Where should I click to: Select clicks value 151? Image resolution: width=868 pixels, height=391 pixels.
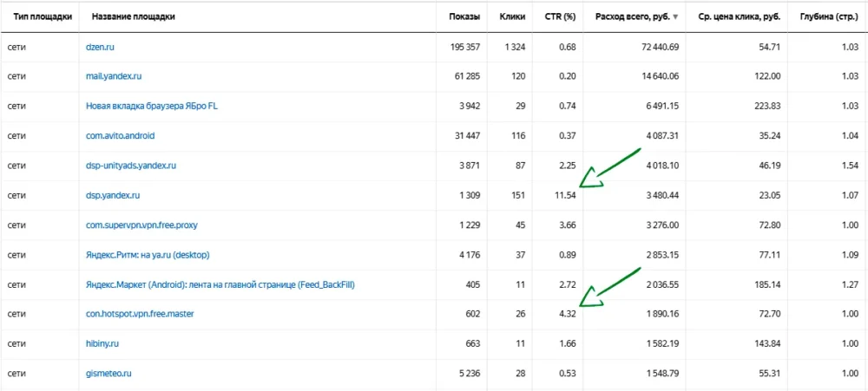[519, 195]
